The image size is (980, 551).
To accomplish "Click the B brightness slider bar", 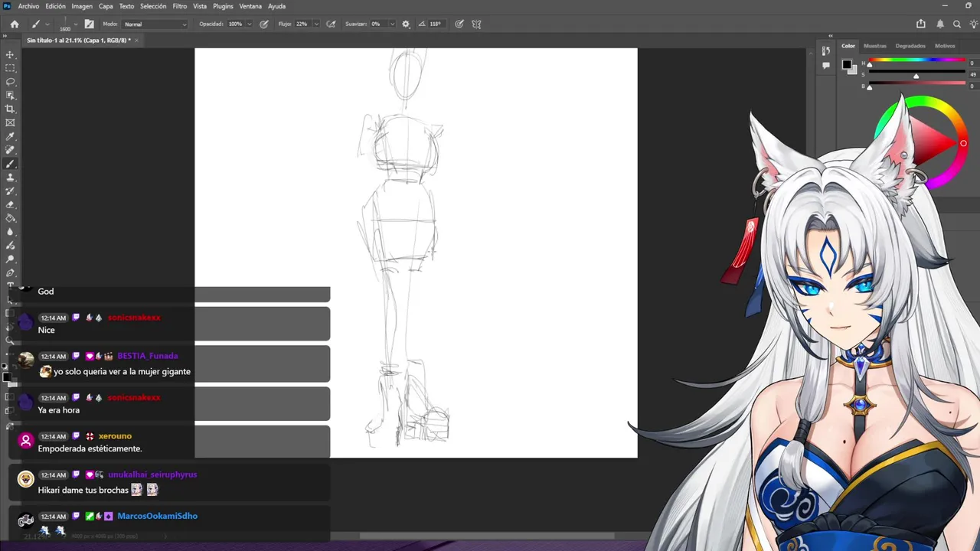I will coord(916,83).
